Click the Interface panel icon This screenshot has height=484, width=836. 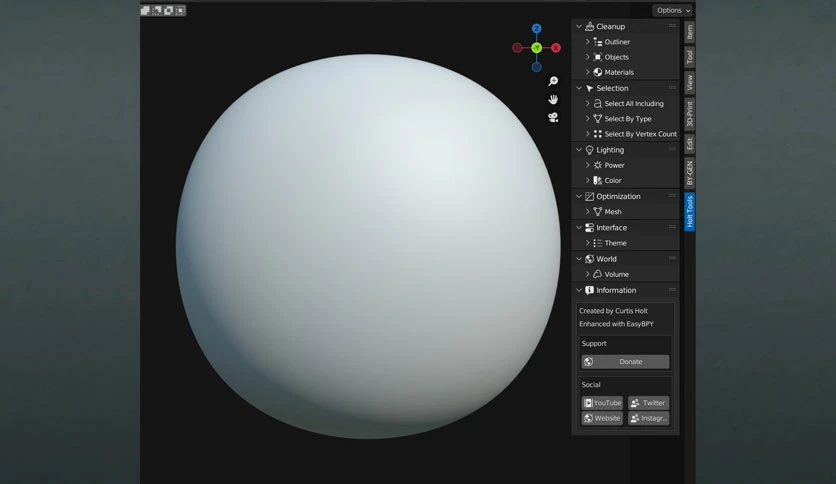(589, 228)
